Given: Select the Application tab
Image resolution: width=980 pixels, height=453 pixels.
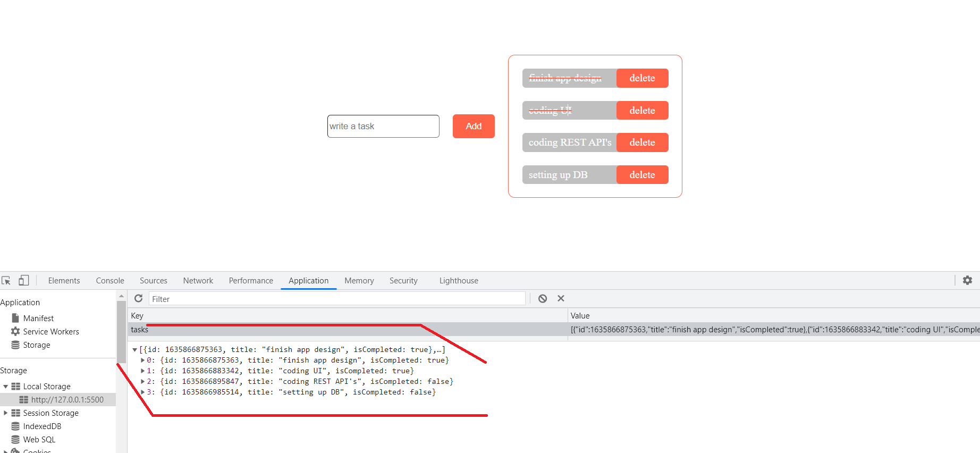Looking at the screenshot, I should [309, 280].
